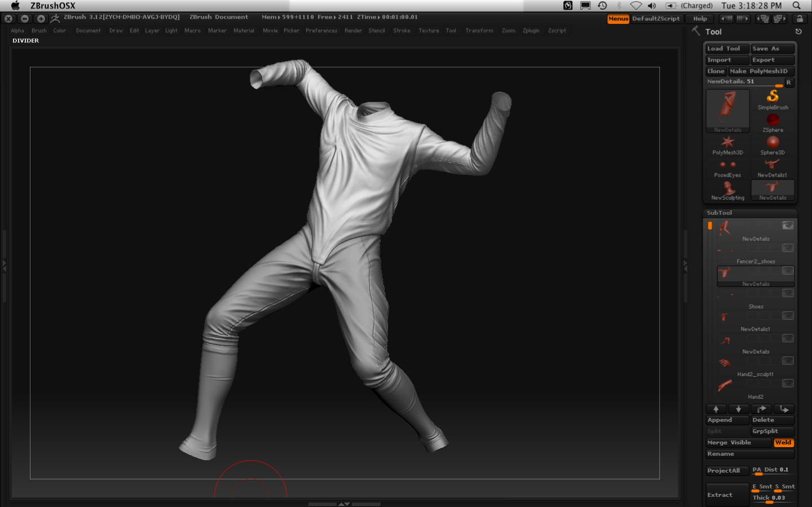Toggle visibility of Hand2_sculpt1 subtool
This screenshot has height=507, width=812.
[788, 361]
